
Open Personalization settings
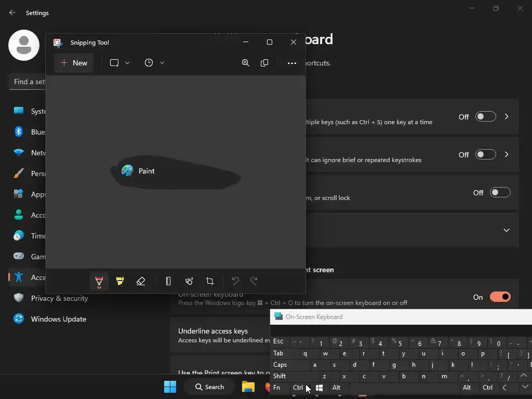pos(29,174)
